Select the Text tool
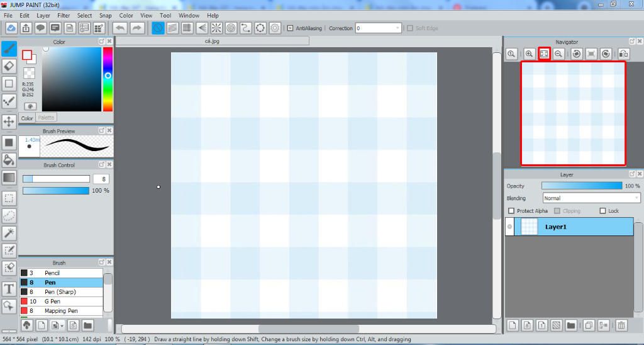This screenshot has height=345, width=644. 9,289
